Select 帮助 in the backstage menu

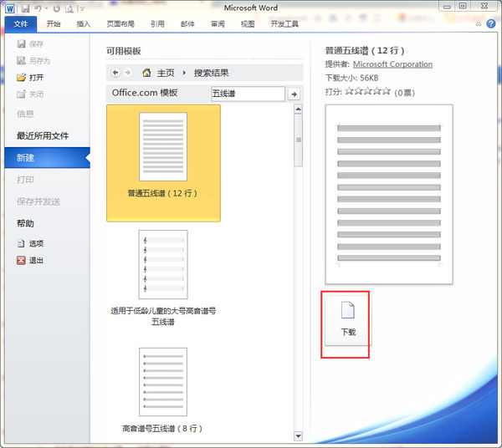tap(25, 223)
